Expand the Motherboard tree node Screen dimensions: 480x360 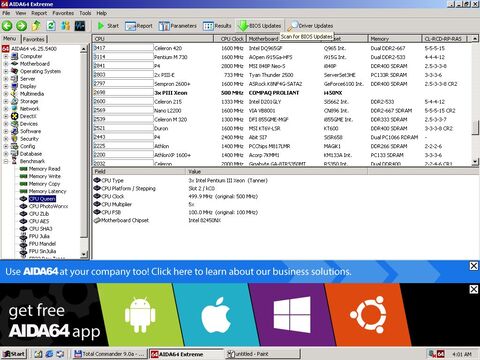coord(6,64)
